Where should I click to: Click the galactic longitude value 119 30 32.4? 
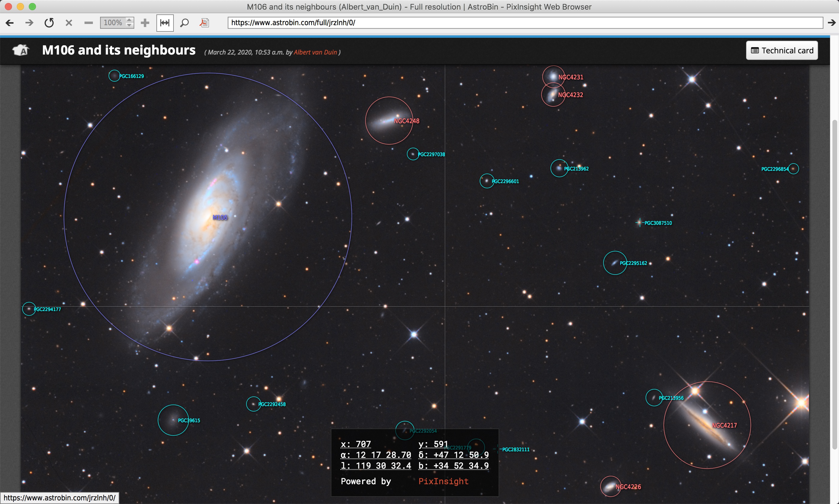click(383, 466)
